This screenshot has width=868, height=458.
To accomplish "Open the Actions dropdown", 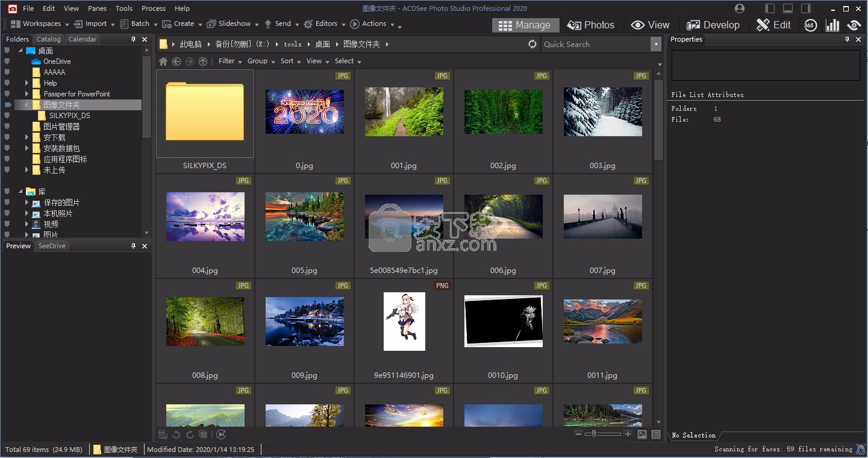I will coord(372,24).
